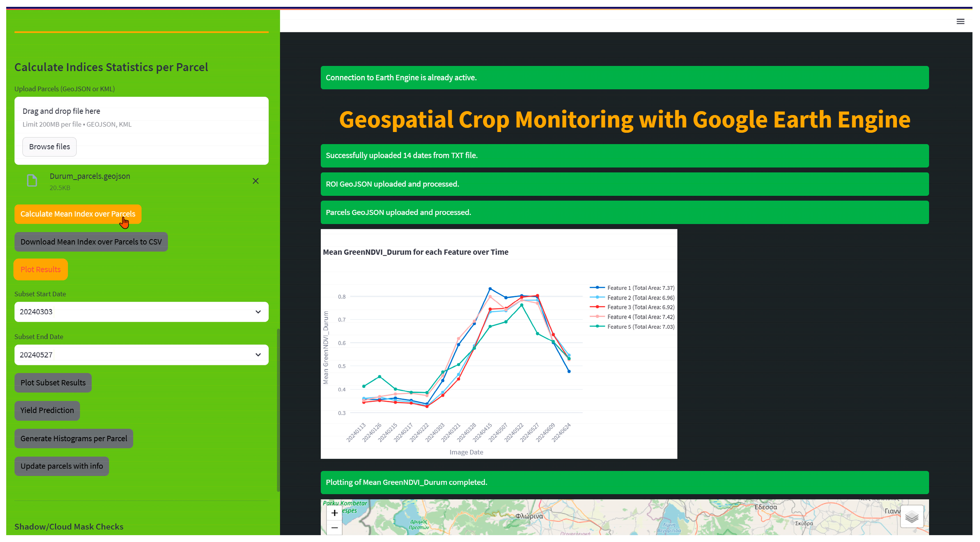This screenshot has height=542, width=980.
Task: Click 'ROI GeoJSON uploaded and processed' message
Action: click(x=625, y=184)
